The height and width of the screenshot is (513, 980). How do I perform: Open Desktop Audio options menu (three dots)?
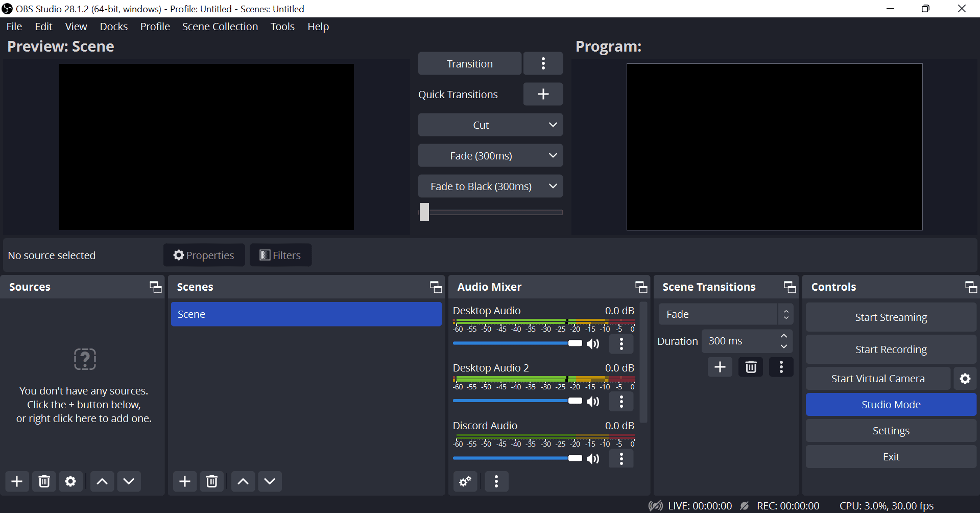pyautogui.click(x=621, y=344)
